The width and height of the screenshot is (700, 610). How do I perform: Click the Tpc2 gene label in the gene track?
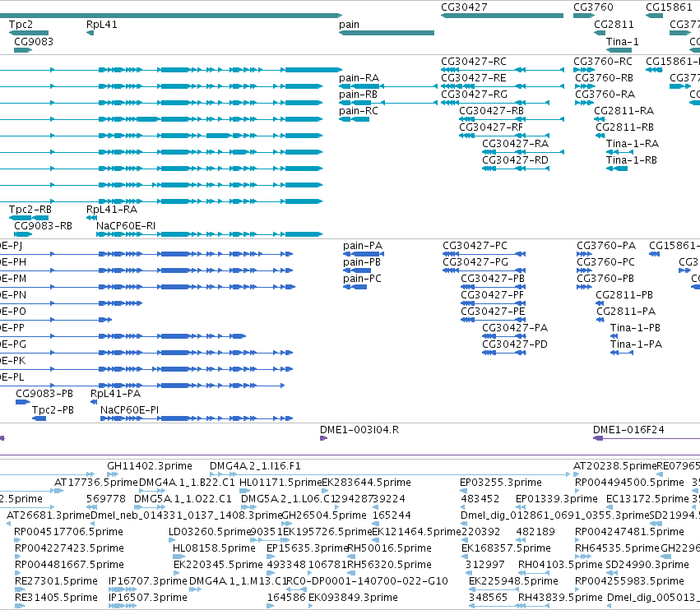pyautogui.click(x=21, y=25)
